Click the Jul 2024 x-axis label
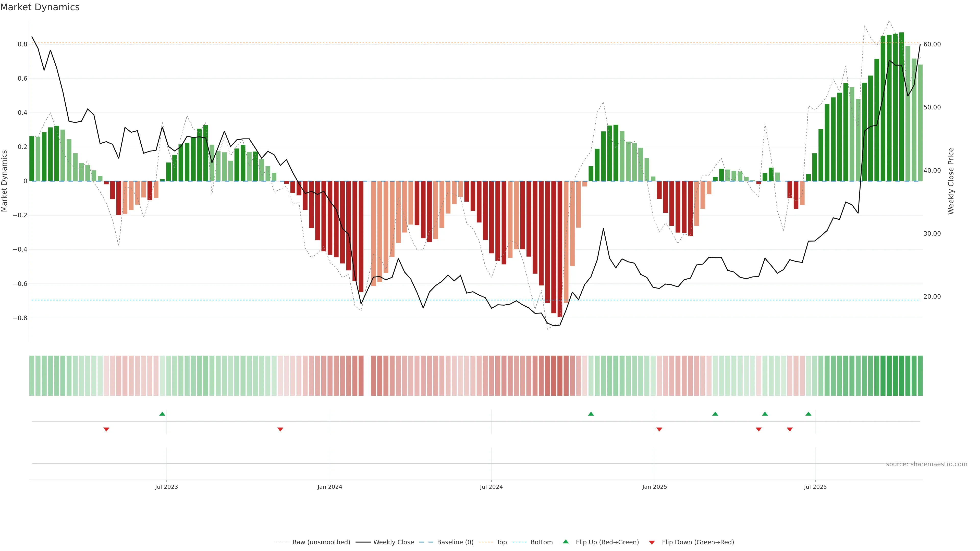The height and width of the screenshot is (551, 980). pos(491,487)
